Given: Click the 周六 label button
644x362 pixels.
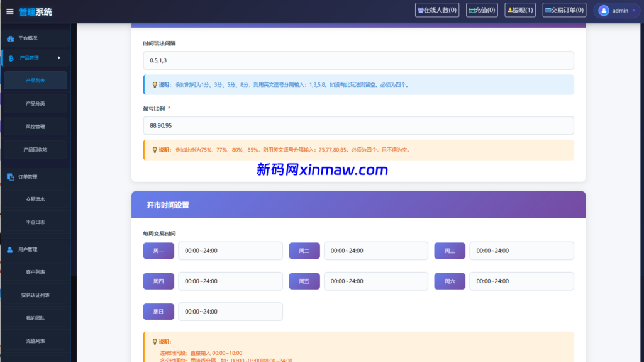Looking at the screenshot, I should [450, 281].
